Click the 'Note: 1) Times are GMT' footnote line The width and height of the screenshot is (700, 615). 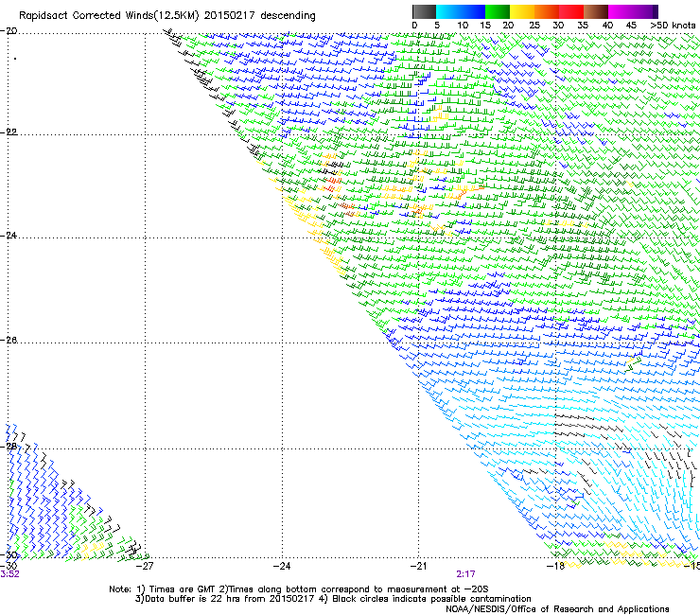pyautogui.click(x=299, y=589)
